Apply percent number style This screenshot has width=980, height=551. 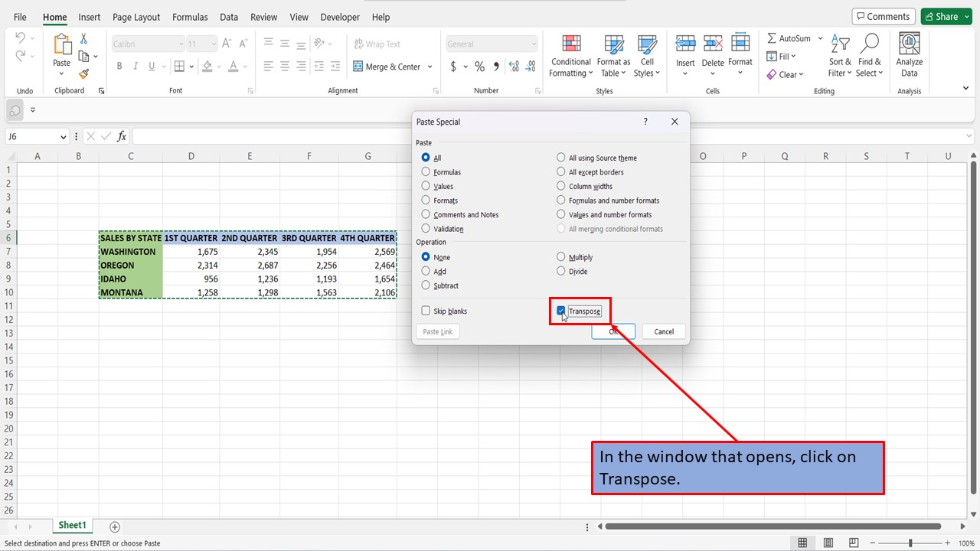(x=479, y=67)
